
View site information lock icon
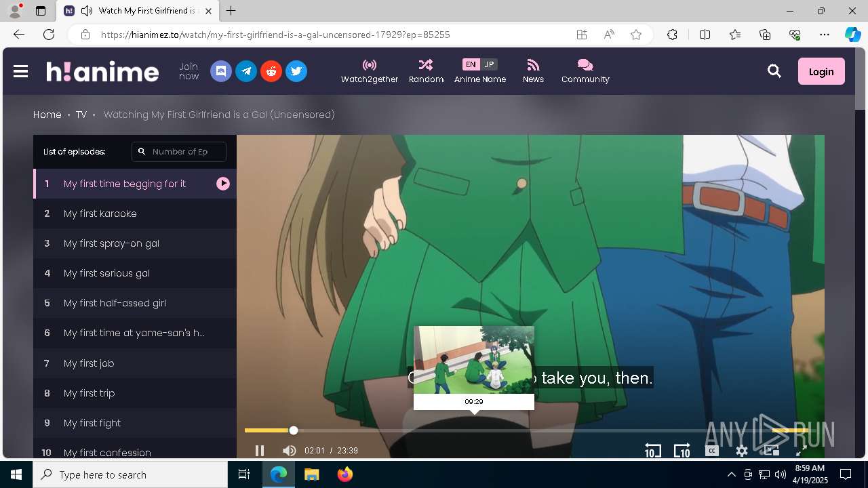tap(85, 35)
